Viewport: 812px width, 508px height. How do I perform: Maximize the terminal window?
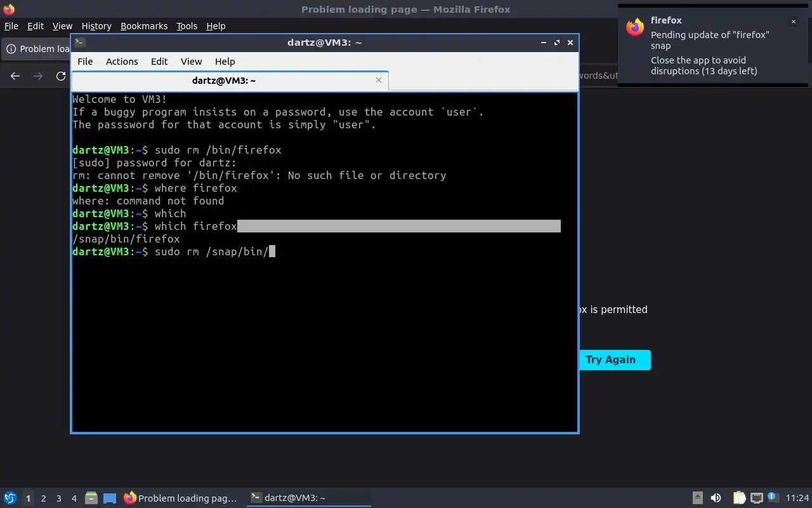coord(557,43)
